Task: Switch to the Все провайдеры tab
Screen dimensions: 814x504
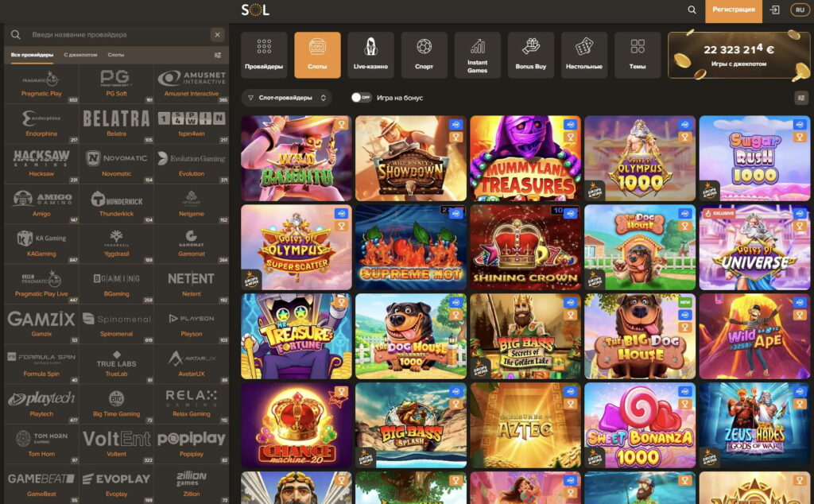Action: click(32, 55)
